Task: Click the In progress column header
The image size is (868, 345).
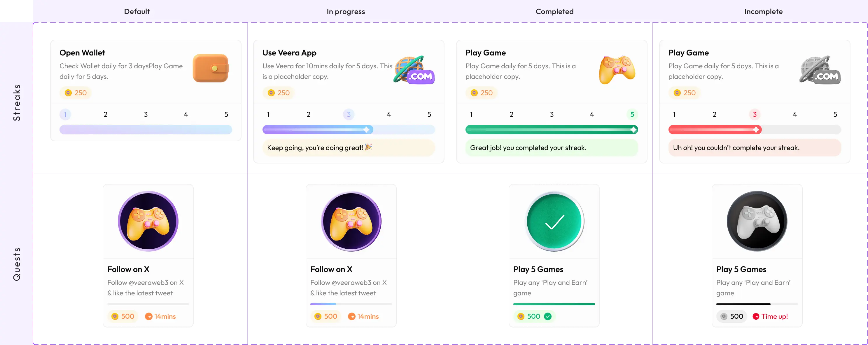Action: 346,11
